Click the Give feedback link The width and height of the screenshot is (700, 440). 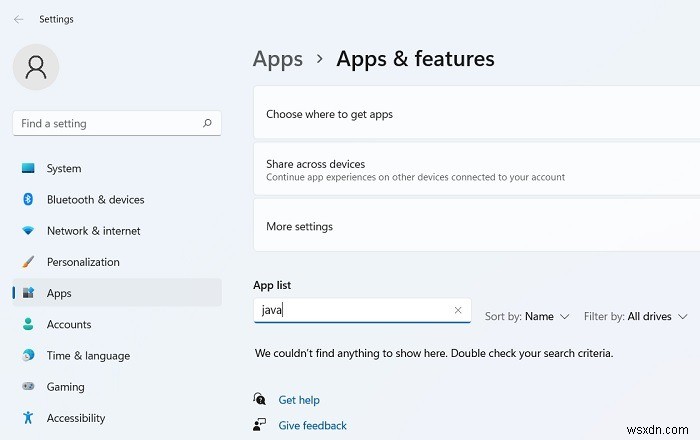[312, 425]
